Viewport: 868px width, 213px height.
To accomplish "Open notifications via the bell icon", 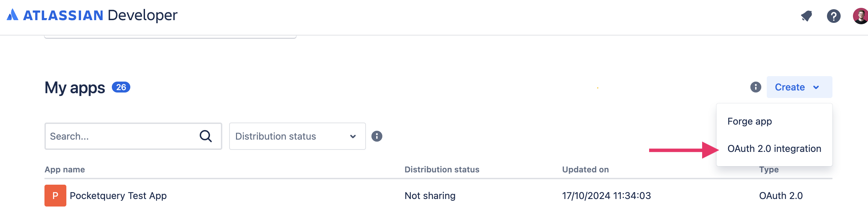I will point(806,16).
